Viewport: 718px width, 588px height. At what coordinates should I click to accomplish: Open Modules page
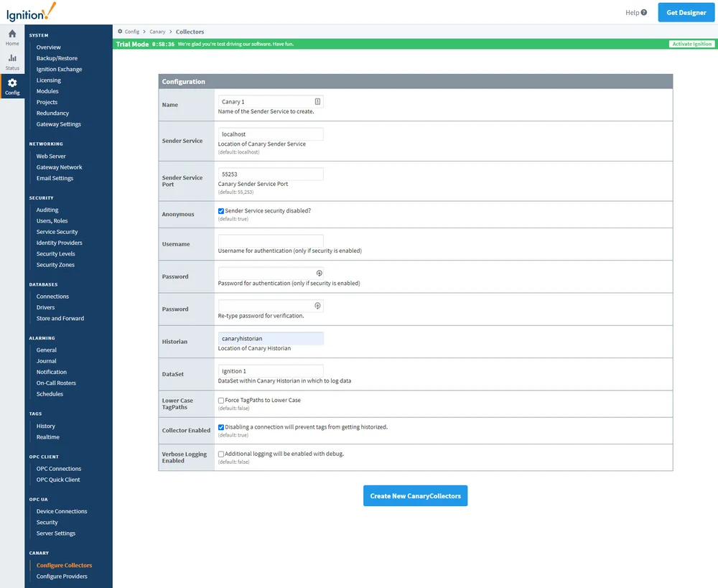[47, 91]
